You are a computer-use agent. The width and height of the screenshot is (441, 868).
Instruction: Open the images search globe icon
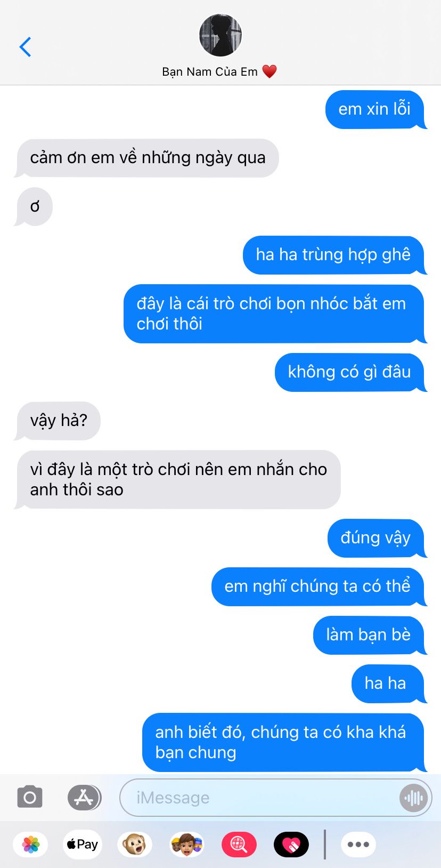click(239, 845)
